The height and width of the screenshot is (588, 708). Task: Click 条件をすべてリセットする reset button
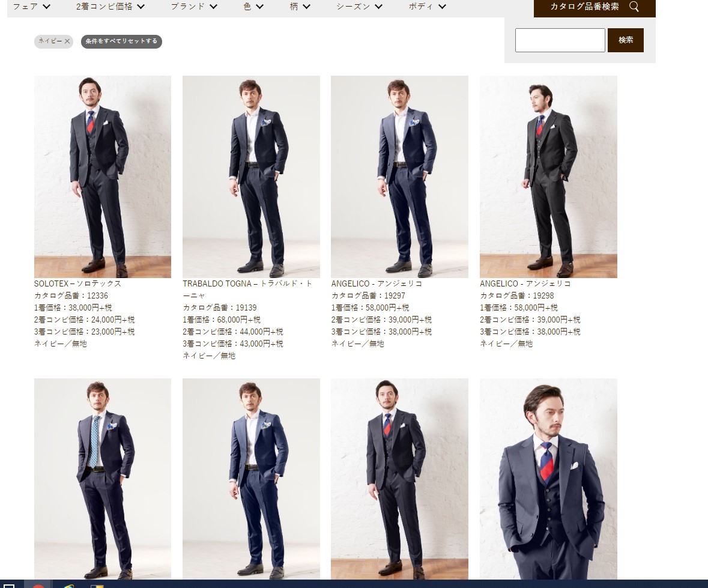(x=121, y=41)
